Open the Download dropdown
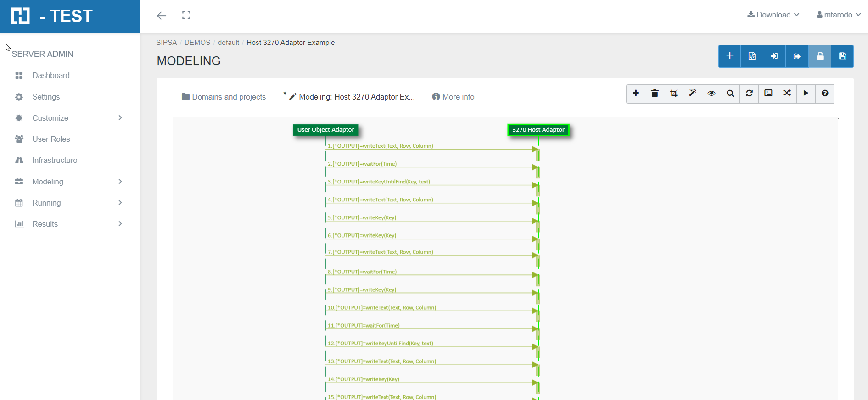868x400 pixels. (x=773, y=15)
